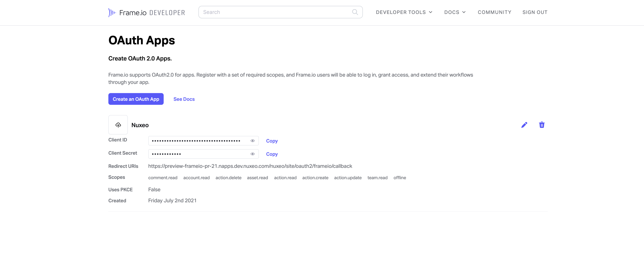644x273 pixels.
Task: Focus the Search input field
Action: [280, 12]
